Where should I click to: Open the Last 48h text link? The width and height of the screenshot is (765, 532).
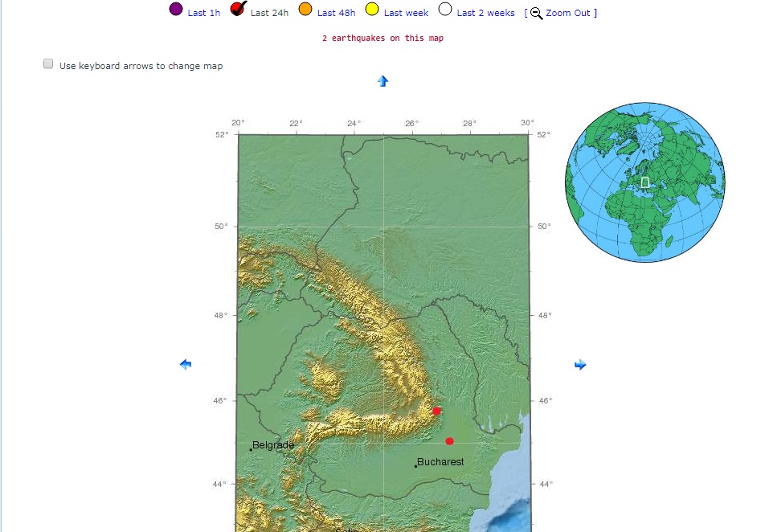[x=336, y=13]
